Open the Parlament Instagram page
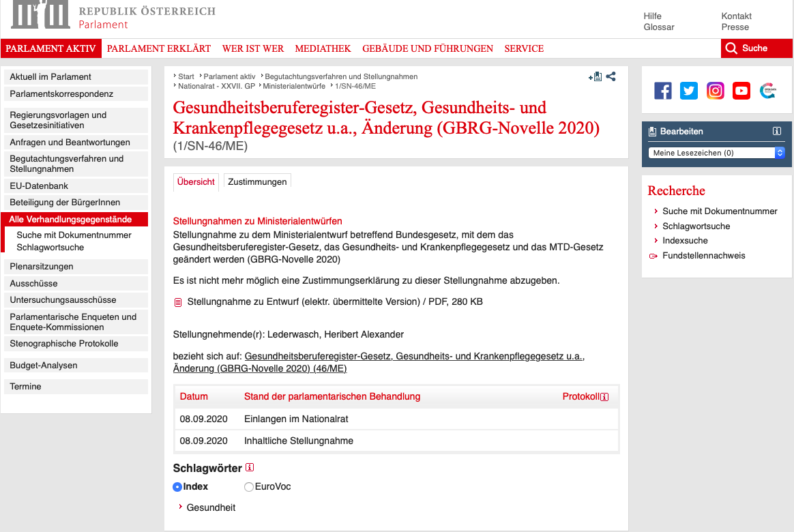794x532 pixels. (x=715, y=91)
